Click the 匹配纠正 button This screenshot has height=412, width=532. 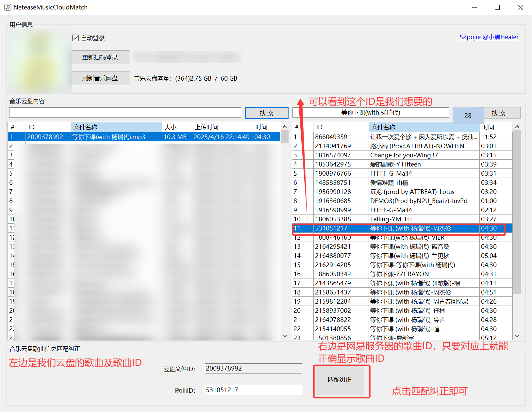340,380
